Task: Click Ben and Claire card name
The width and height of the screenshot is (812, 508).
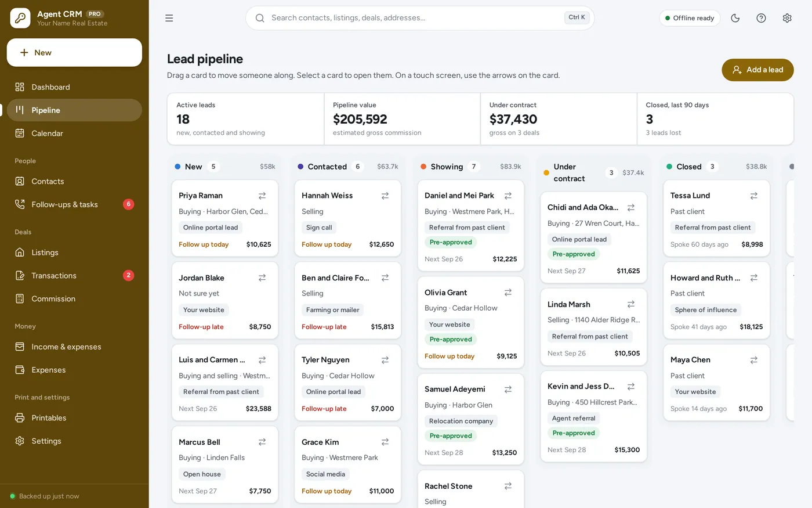Action: 335,278
